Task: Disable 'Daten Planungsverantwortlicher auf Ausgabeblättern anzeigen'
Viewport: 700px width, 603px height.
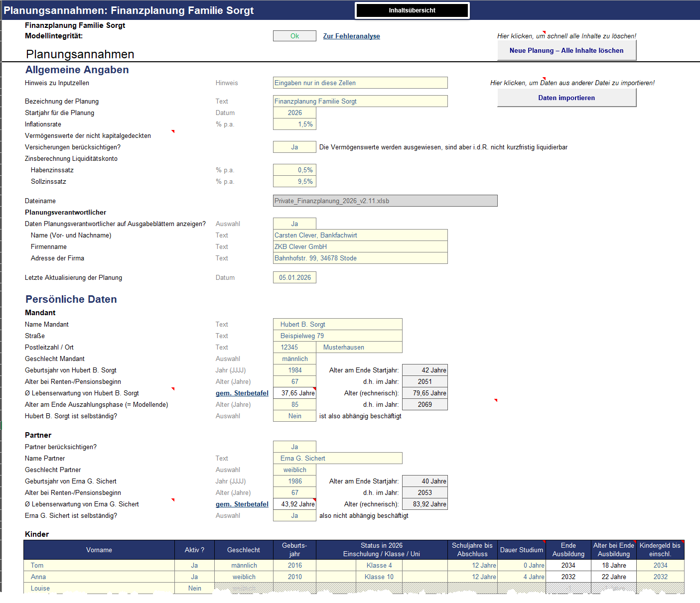Action: pos(294,223)
